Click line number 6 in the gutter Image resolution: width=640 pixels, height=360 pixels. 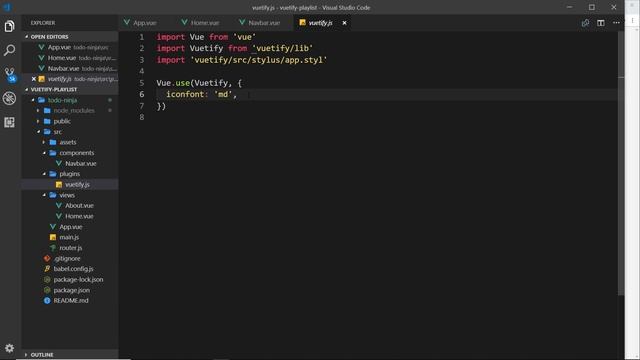[x=142, y=94]
